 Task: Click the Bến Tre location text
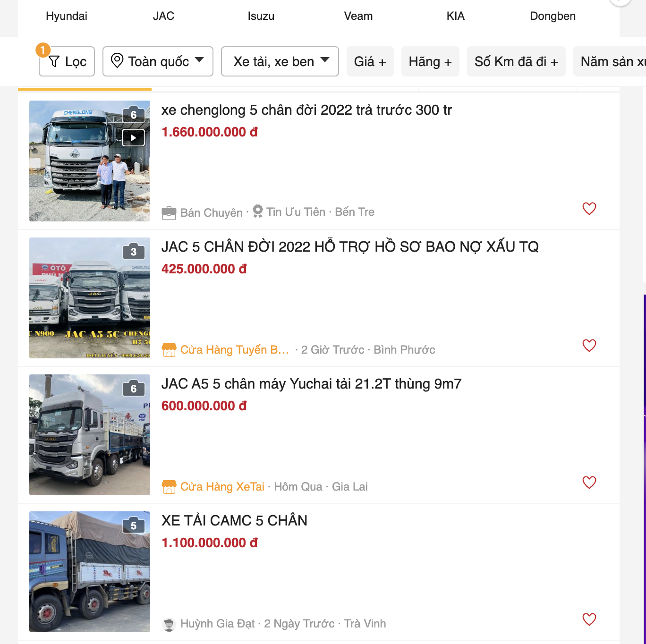pos(355,212)
